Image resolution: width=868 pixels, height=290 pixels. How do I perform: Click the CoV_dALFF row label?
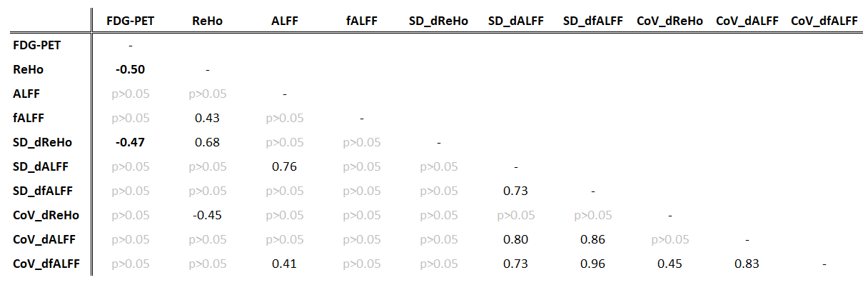pyautogui.click(x=43, y=239)
